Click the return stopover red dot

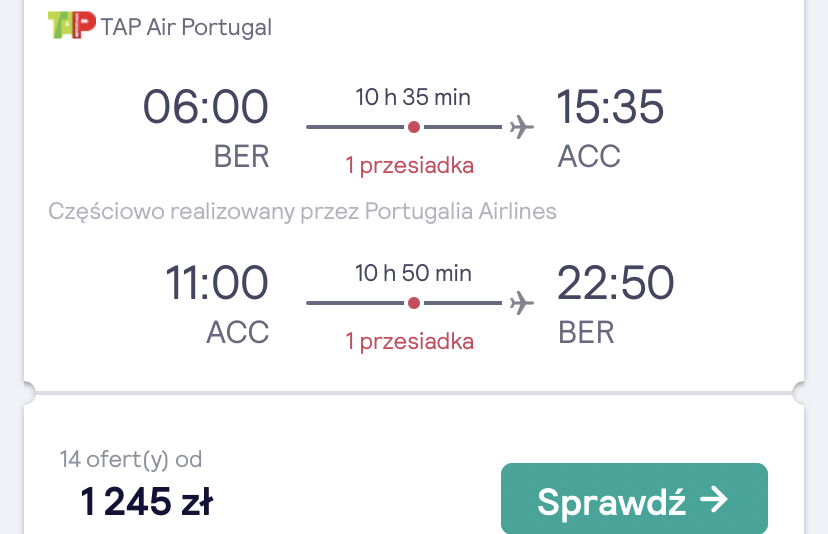(x=414, y=303)
